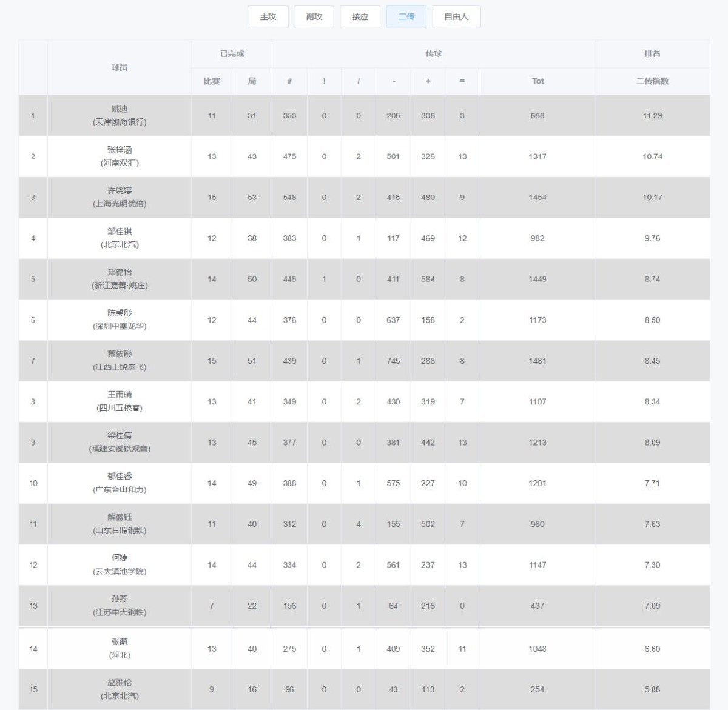
Task: Click the # column header under 传球
Action: [289, 81]
